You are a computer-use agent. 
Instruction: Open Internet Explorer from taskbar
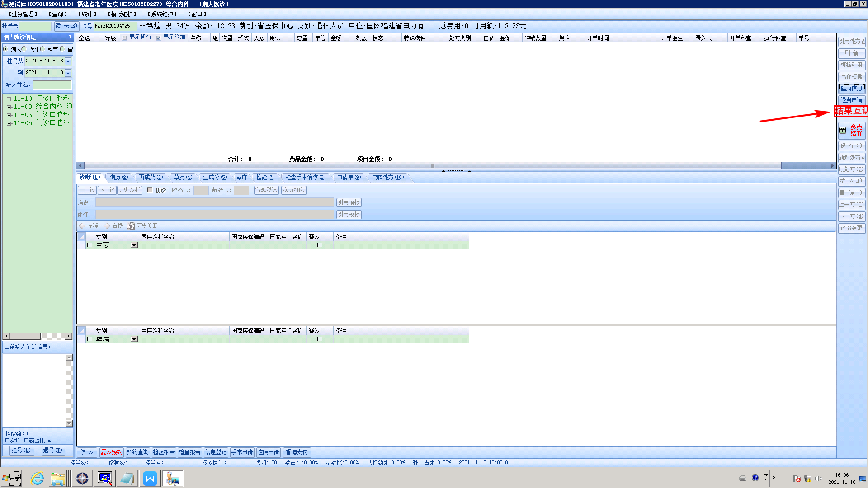[x=37, y=479]
